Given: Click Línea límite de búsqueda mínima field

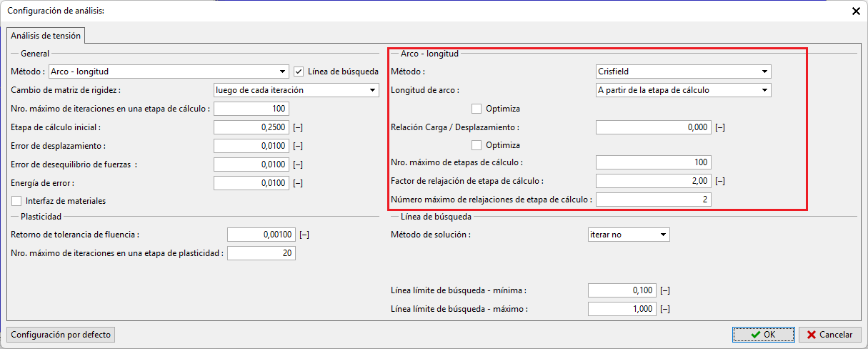Looking at the screenshot, I should pos(621,290).
